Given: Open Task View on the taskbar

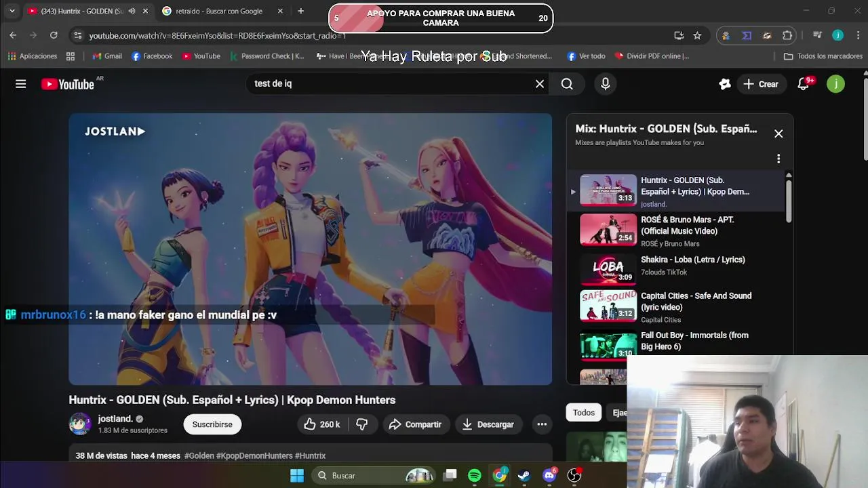Looking at the screenshot, I should (450, 476).
